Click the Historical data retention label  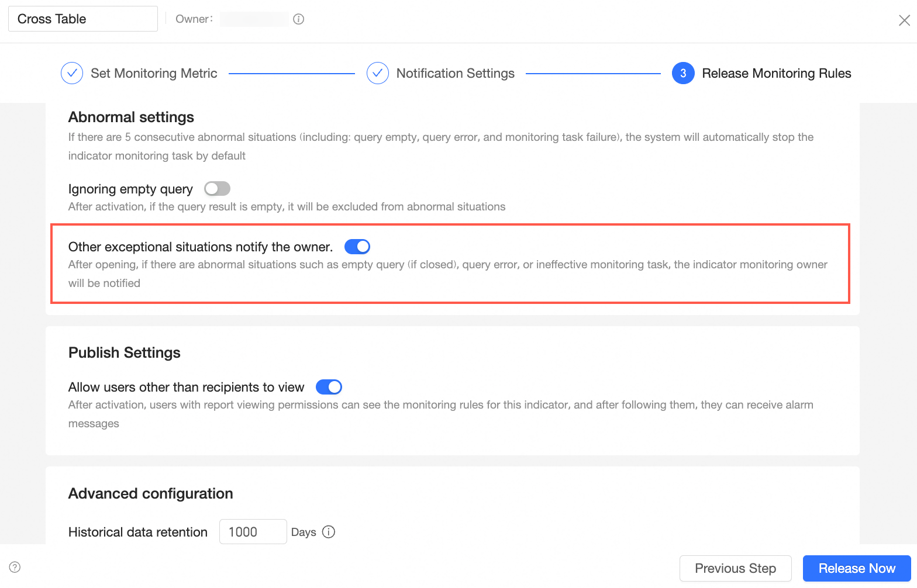coord(138,532)
